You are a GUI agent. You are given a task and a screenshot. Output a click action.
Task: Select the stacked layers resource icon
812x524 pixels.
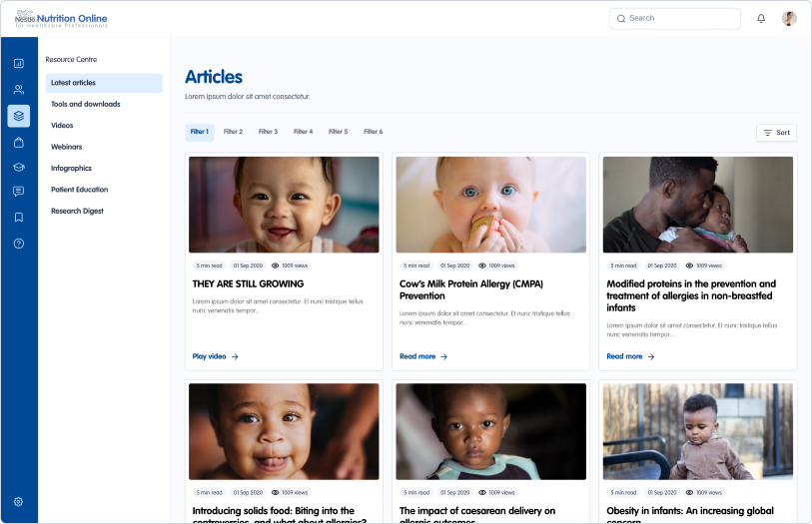[x=19, y=116]
